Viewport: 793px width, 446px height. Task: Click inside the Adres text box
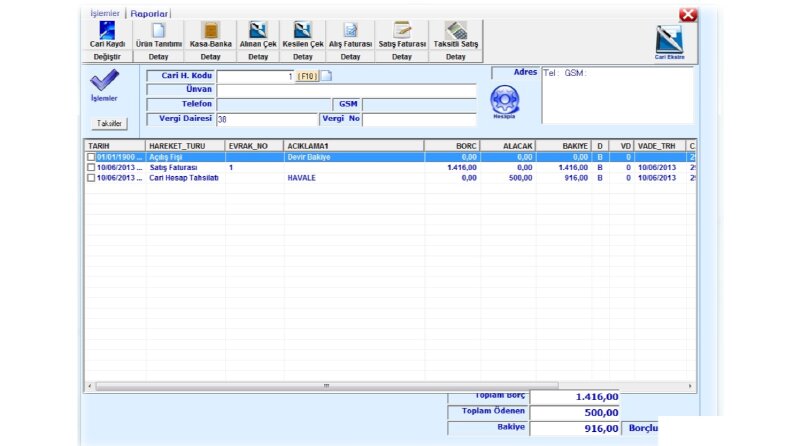[618, 95]
